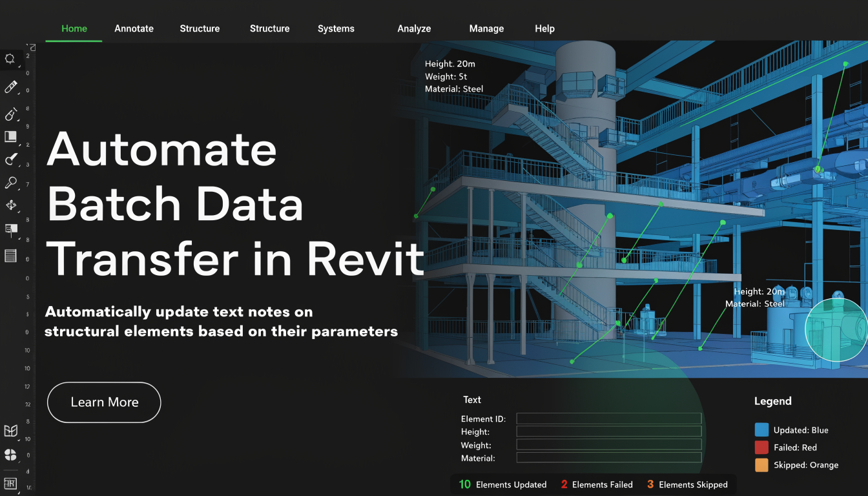Select the magnifier zoom tool
Viewport: 868px width, 496px height.
coord(10,183)
